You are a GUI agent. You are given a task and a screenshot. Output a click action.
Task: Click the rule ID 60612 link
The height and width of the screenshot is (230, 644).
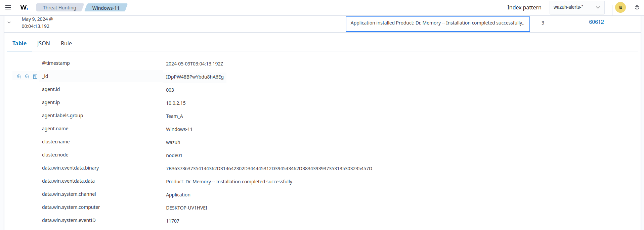(x=596, y=22)
